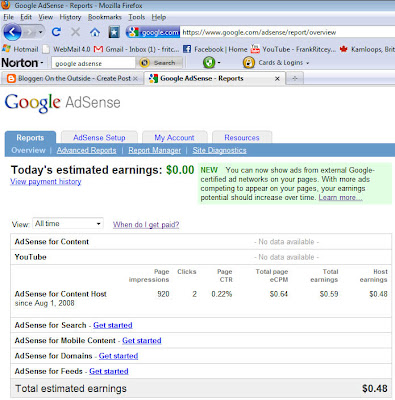Open the Tools menu
Viewport: 395px width, 400px height.
coord(137,17)
